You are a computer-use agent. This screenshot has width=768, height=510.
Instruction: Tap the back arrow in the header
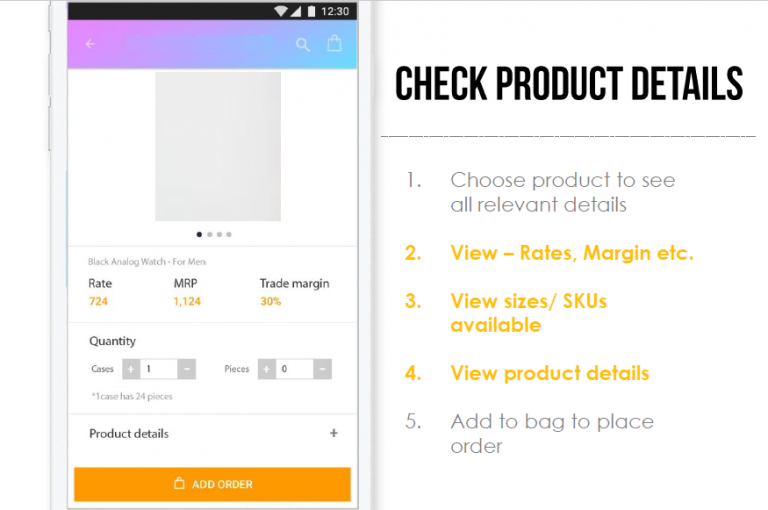[x=90, y=44]
